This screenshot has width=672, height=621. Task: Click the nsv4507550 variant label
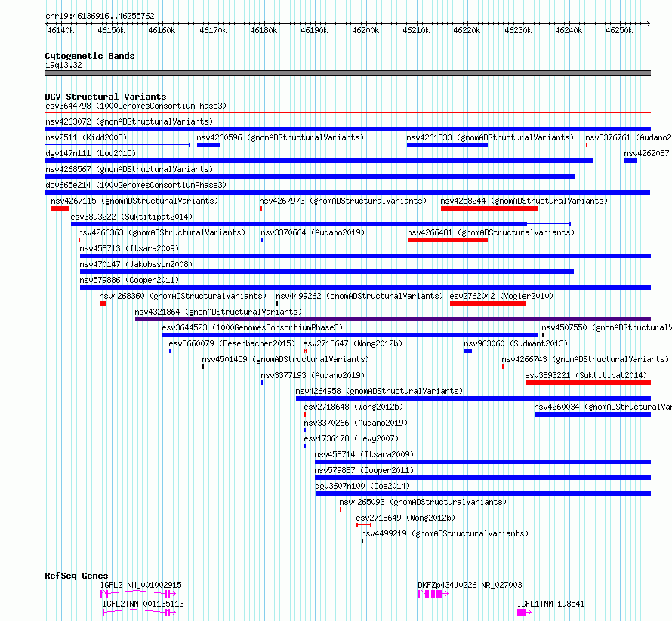[606, 327]
